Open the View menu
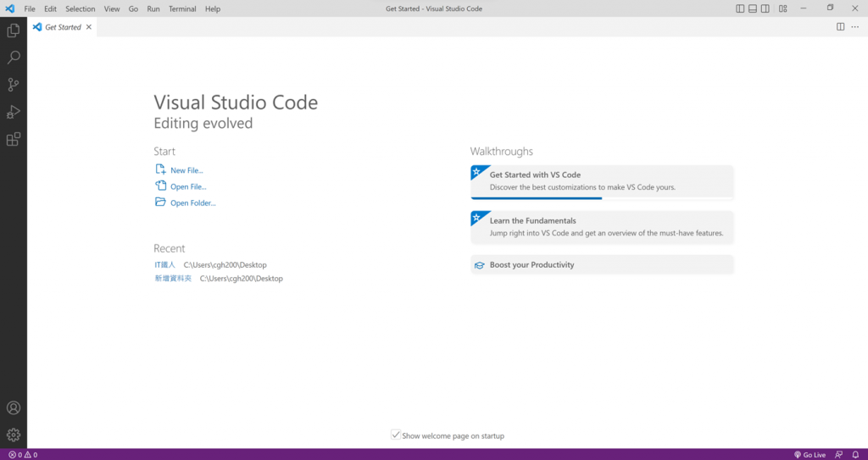Image resolution: width=868 pixels, height=460 pixels. point(112,8)
